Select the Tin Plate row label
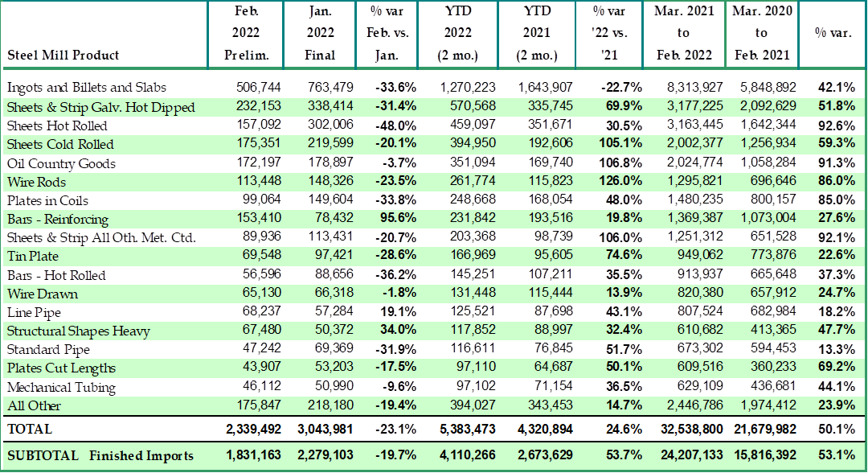 (x=33, y=256)
